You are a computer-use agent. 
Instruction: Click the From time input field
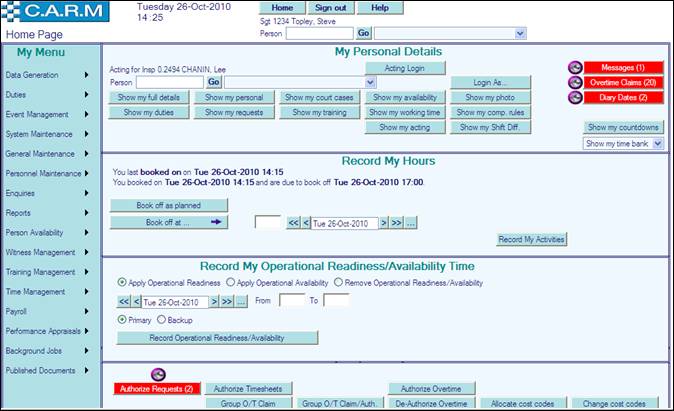292,301
